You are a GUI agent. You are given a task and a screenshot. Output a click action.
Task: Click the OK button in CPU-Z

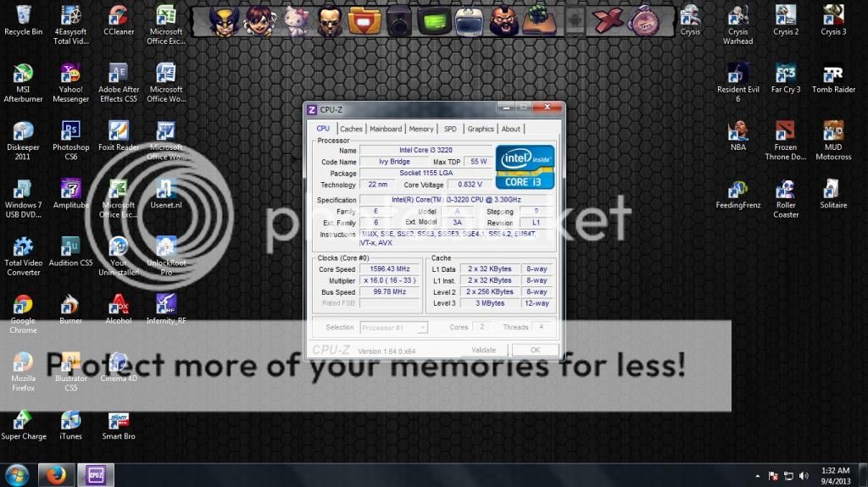[x=535, y=350]
